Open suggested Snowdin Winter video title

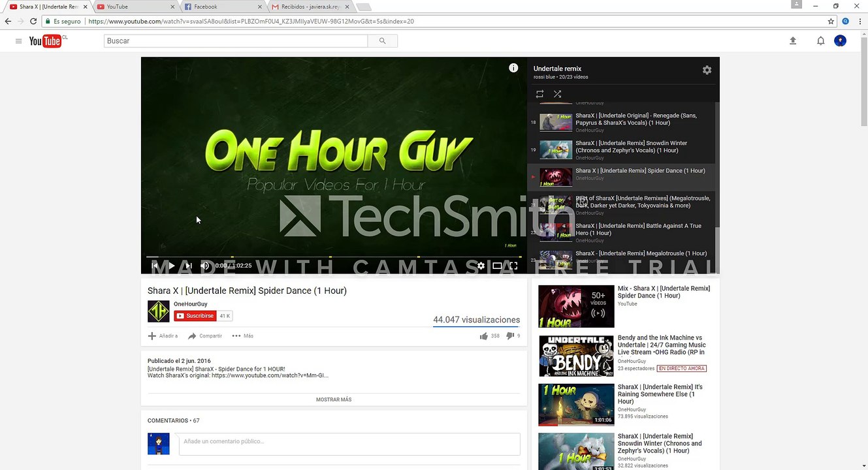(x=660, y=443)
